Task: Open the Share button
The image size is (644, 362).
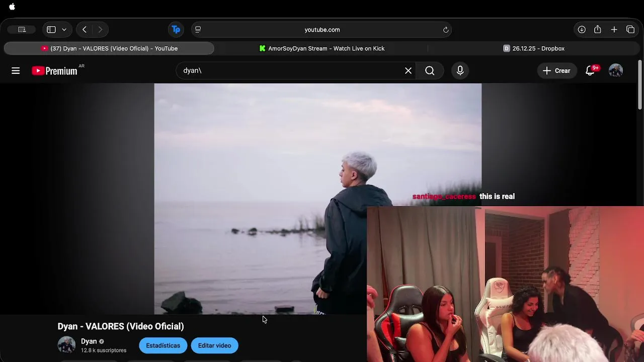Action: (x=598, y=30)
